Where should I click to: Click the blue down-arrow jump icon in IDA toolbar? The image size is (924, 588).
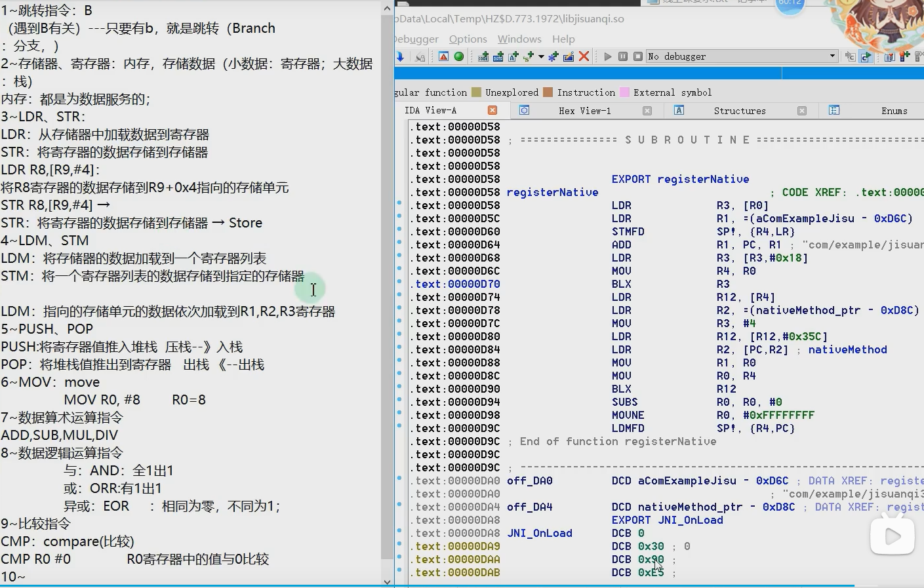[x=400, y=56]
